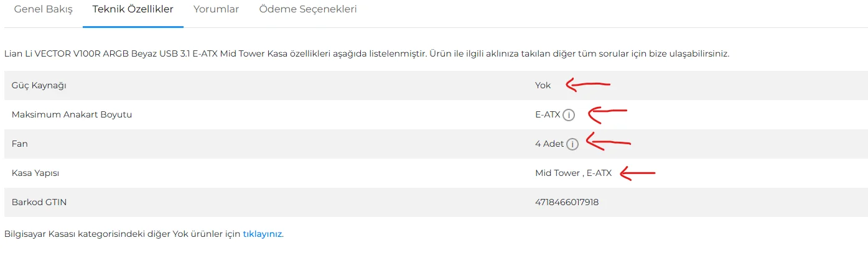
Task: Switch to the Genel Bakış tab
Action: [44, 9]
